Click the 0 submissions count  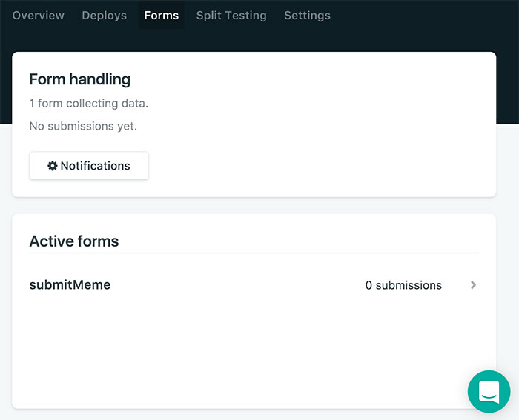403,285
